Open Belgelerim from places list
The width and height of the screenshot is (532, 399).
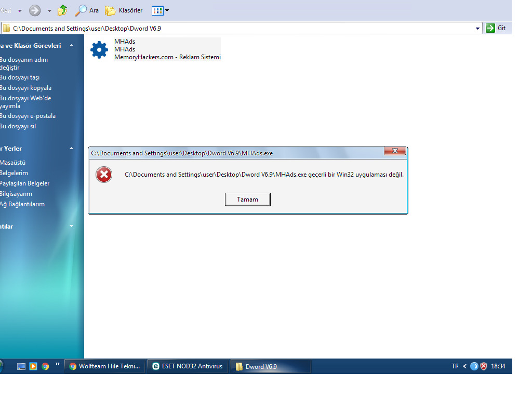click(14, 172)
